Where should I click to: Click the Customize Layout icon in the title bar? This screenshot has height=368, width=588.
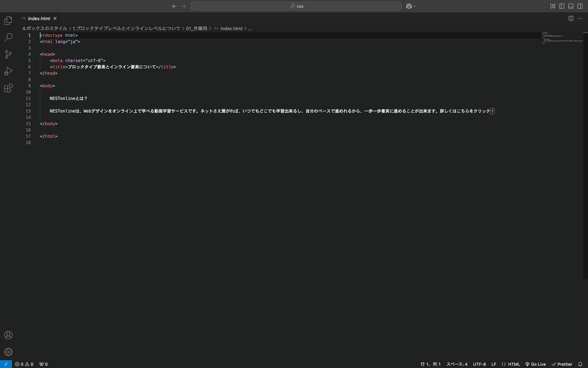[552, 6]
